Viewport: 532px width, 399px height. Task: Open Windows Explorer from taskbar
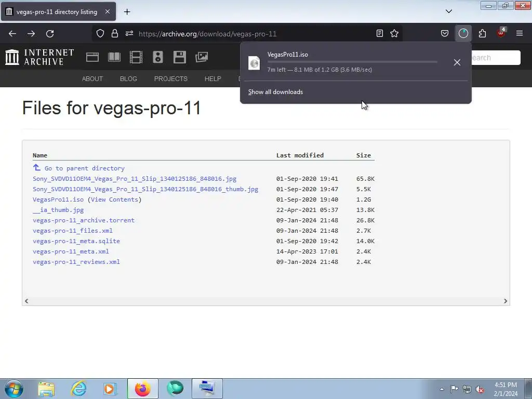pos(46,389)
